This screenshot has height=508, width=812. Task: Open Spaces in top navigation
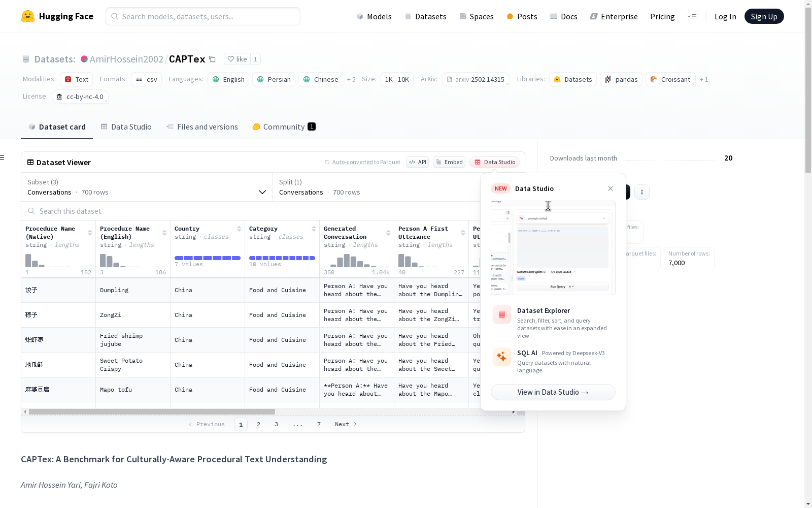[477, 16]
